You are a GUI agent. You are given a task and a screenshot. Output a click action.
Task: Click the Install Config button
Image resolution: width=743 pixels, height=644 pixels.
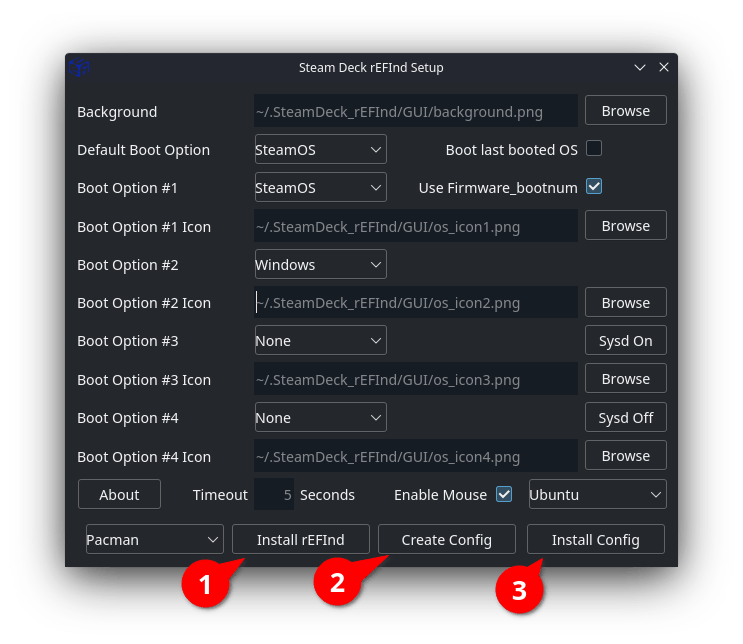click(596, 539)
